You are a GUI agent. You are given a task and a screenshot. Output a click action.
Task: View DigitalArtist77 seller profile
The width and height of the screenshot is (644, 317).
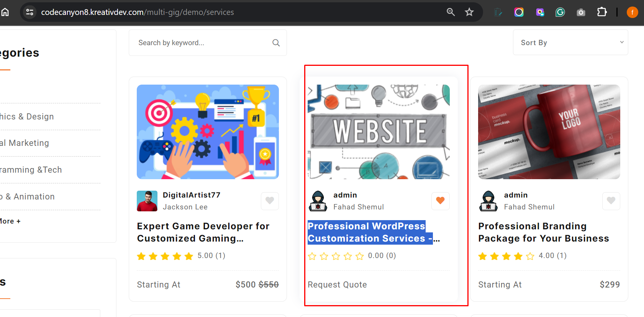(x=192, y=195)
